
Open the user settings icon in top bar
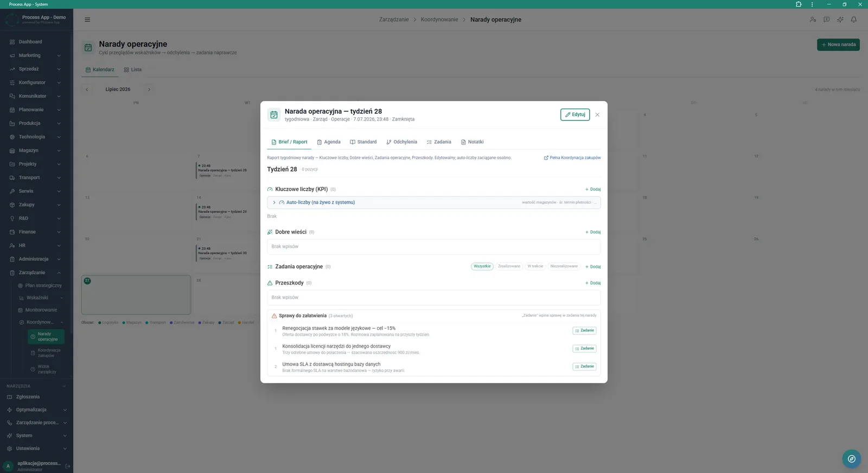click(x=813, y=20)
